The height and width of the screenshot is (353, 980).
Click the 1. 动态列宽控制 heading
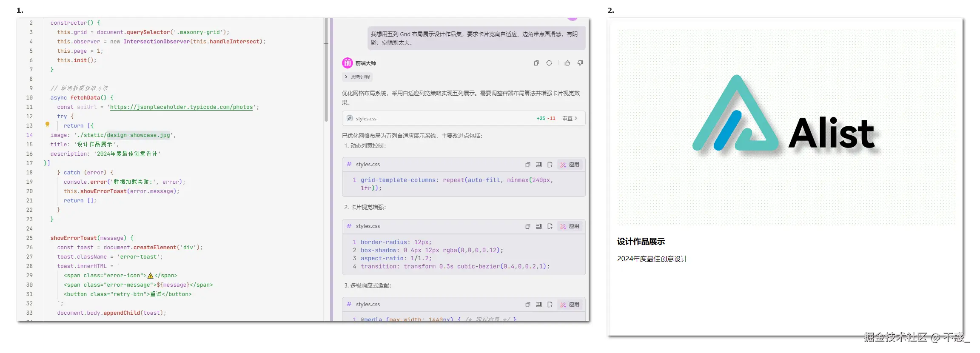pos(365,145)
